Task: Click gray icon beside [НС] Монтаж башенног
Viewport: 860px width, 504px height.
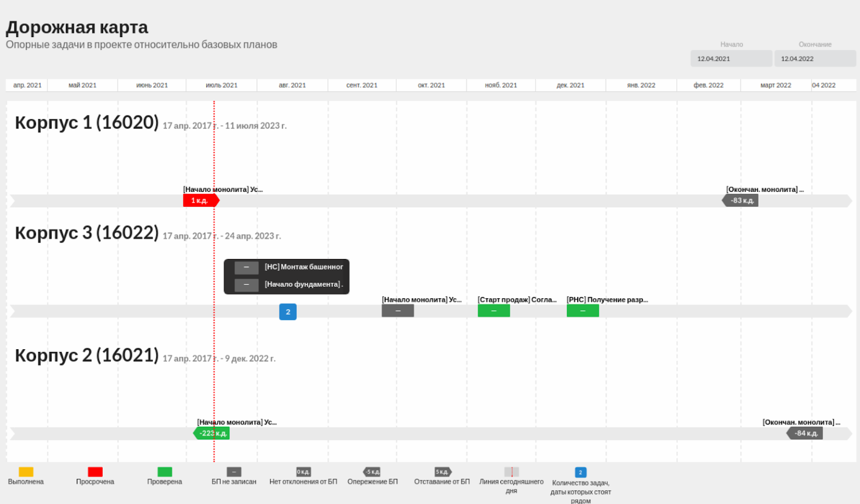Action: pyautogui.click(x=246, y=268)
